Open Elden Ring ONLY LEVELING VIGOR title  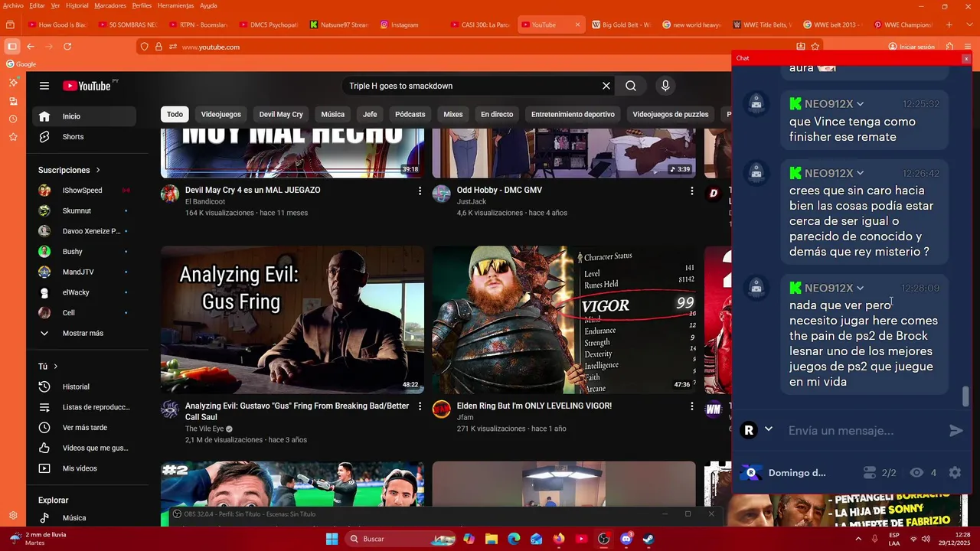534,406
